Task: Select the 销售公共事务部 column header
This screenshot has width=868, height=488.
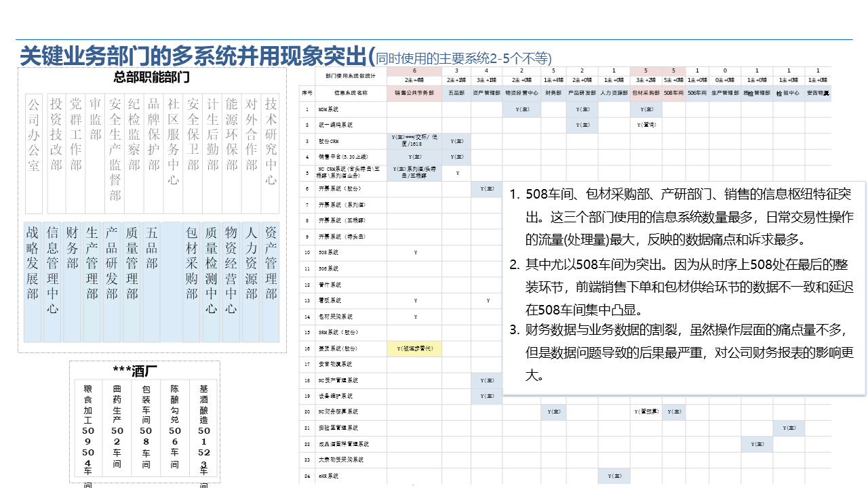Action: click(x=414, y=93)
